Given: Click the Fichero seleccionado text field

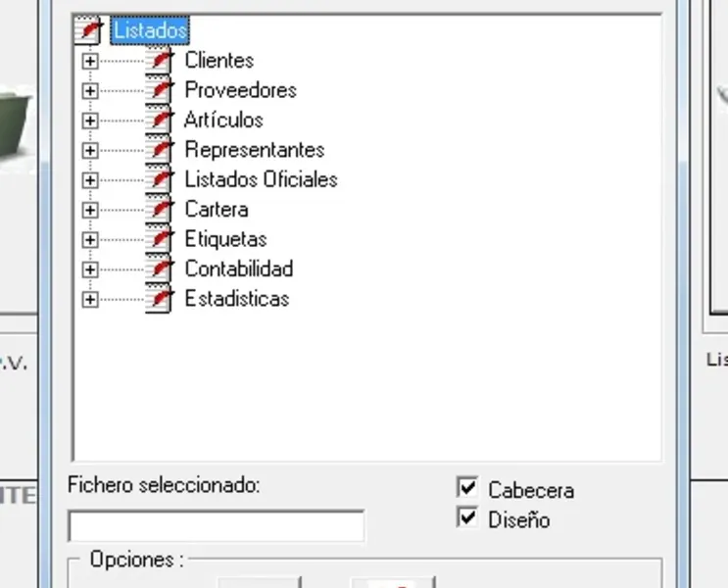Looking at the screenshot, I should point(216,526).
